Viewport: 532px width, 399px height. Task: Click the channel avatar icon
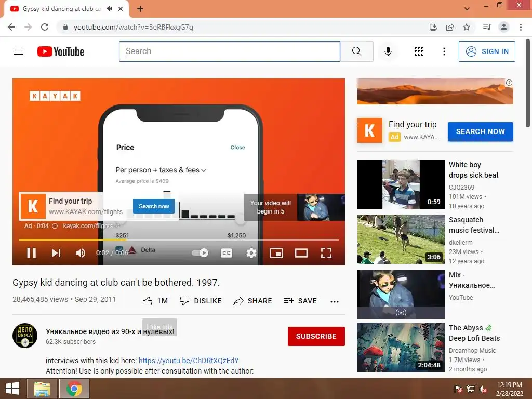tap(25, 336)
